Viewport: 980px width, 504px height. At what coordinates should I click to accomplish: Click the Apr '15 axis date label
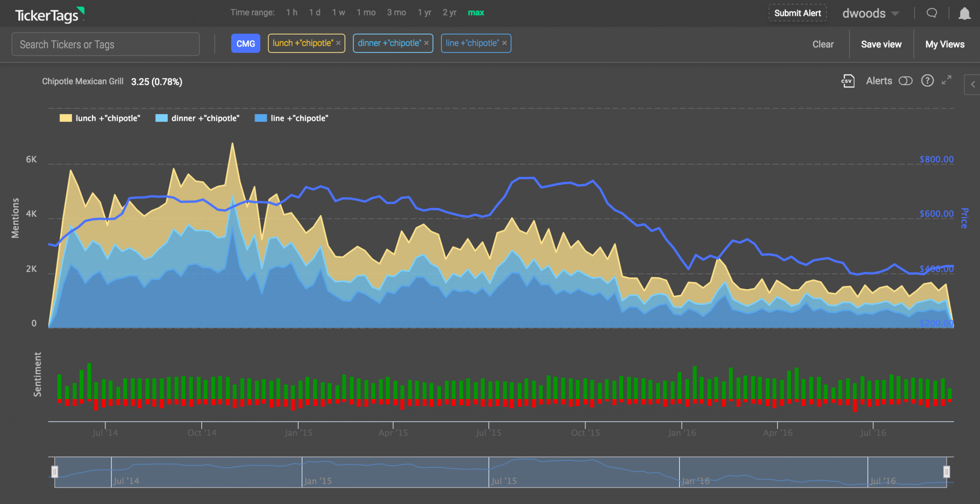click(x=393, y=433)
